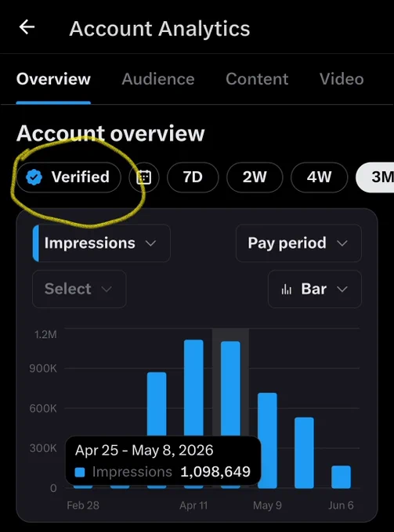Open the Impressions metric dropdown
This screenshot has width=394, height=532.
[101, 243]
